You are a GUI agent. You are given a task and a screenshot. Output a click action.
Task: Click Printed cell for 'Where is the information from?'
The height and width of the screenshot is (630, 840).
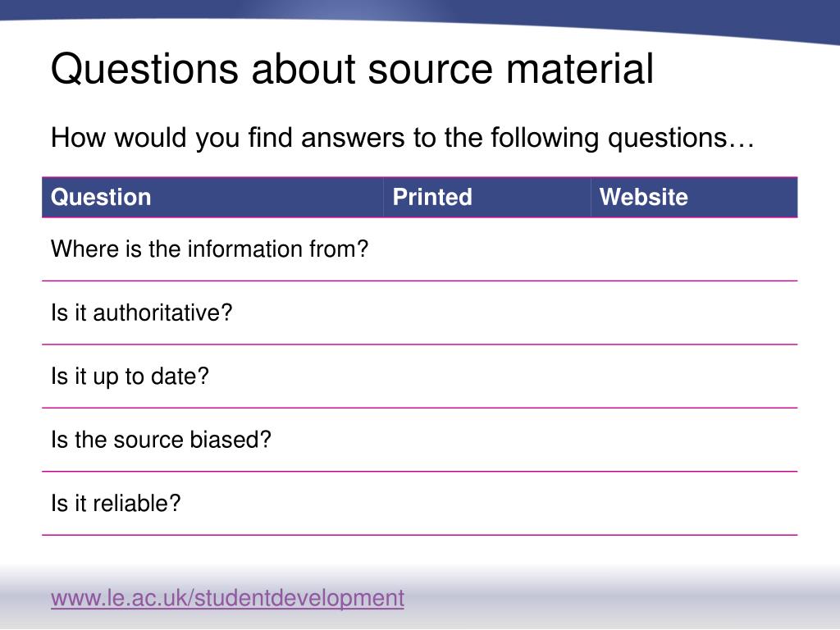[x=486, y=249]
